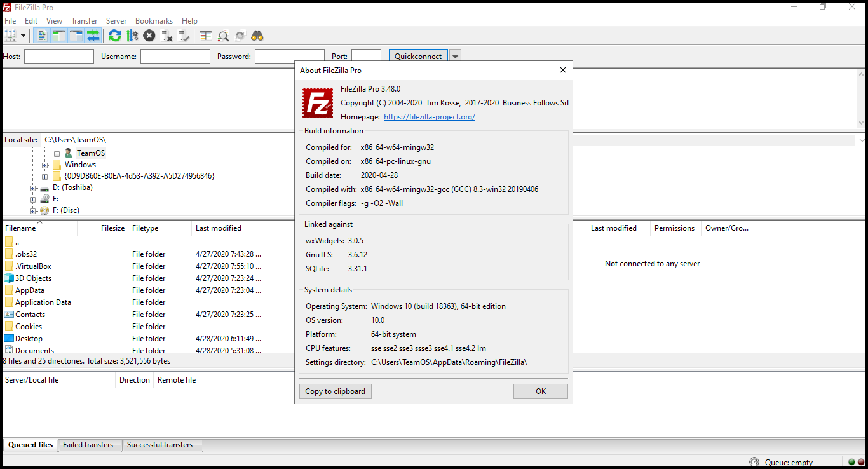Select the 3D Objects folder icon
Viewport: 868px width, 469px height.
[9, 278]
